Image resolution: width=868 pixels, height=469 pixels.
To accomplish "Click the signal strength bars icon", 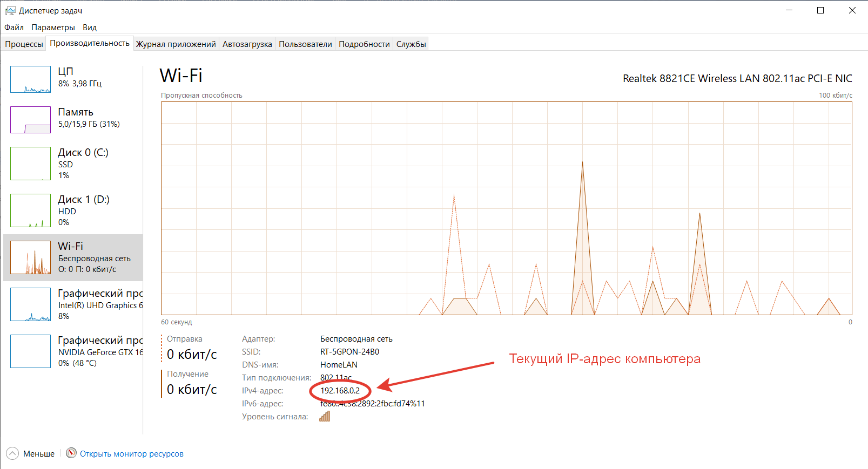I will (x=325, y=416).
